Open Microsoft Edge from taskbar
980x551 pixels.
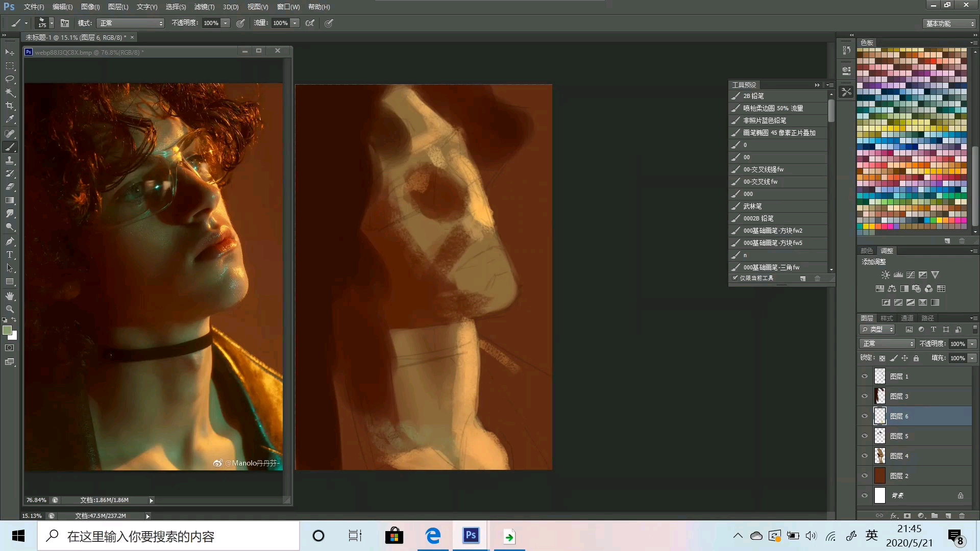pos(433,536)
